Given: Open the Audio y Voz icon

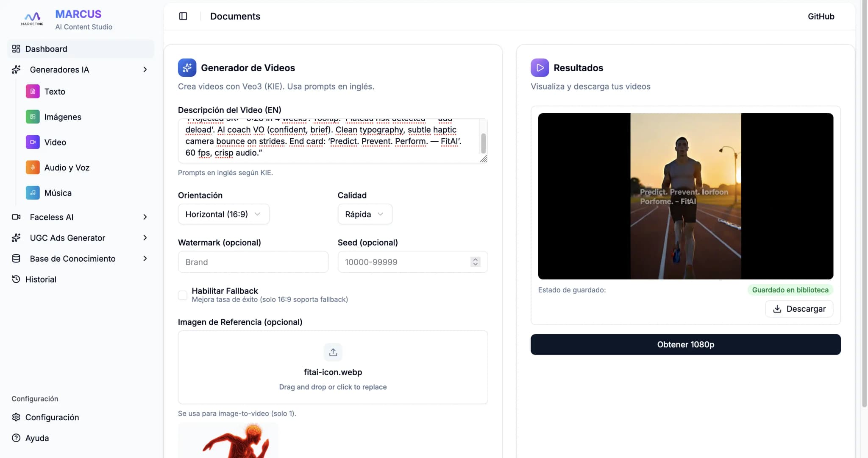Looking at the screenshot, I should pos(33,168).
